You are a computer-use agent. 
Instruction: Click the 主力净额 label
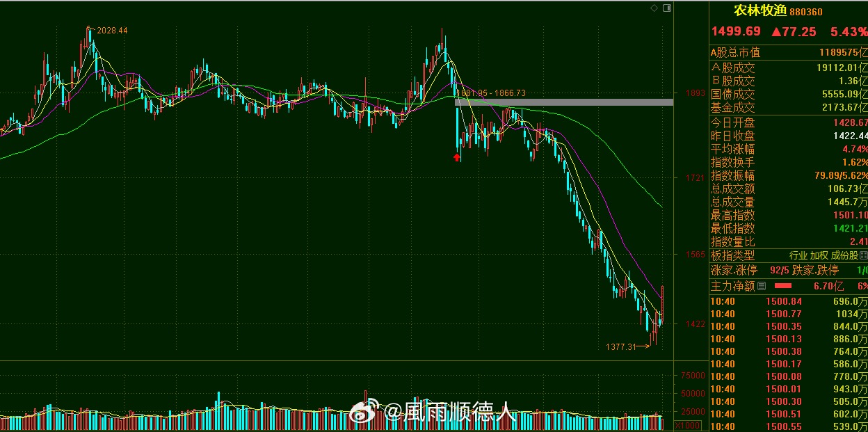(732, 286)
